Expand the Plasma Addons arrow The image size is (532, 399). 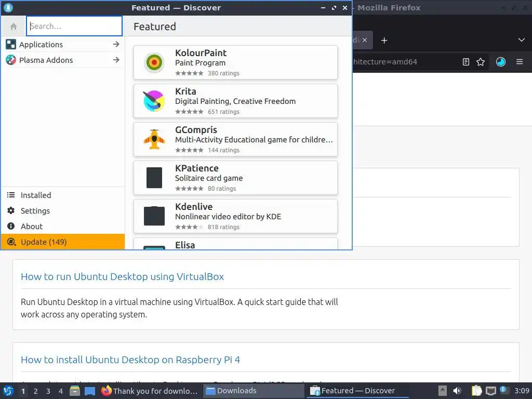click(116, 60)
